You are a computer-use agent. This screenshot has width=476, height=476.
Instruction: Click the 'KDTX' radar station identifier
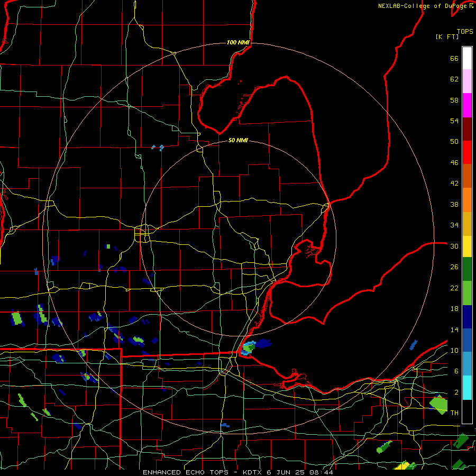pos(253,472)
